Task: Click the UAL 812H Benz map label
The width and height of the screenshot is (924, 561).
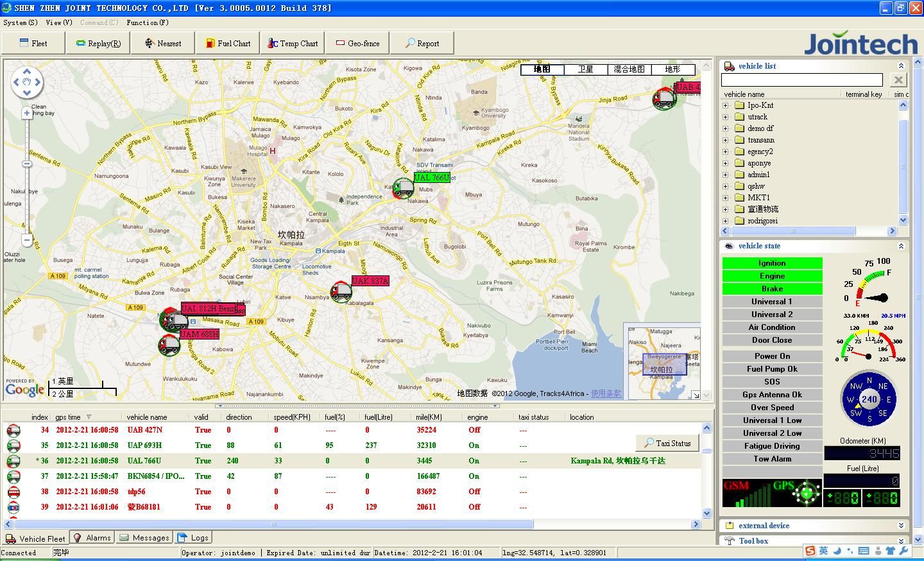Action: click(x=209, y=309)
